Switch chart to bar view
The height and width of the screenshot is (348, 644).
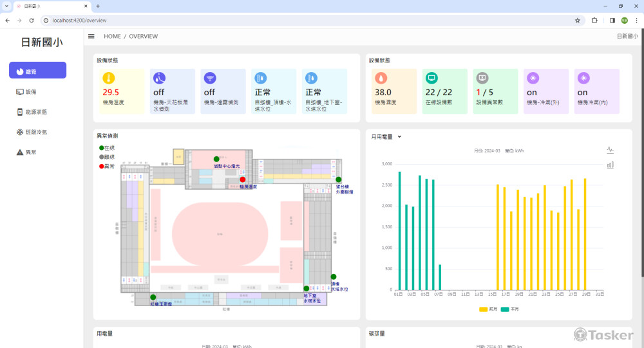(x=610, y=165)
